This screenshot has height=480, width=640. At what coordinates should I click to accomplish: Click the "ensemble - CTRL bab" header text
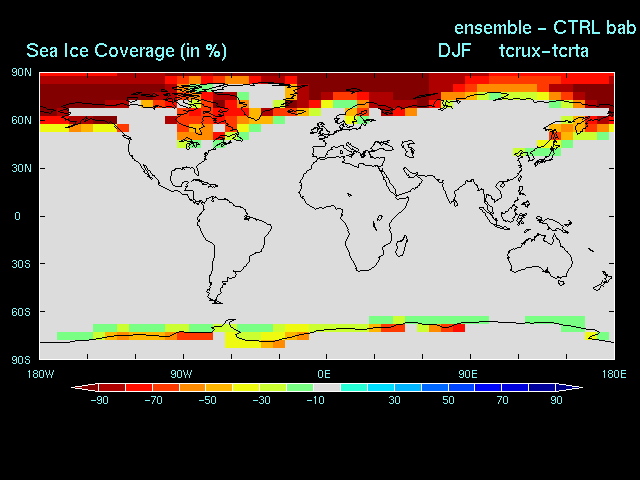pyautogui.click(x=545, y=28)
